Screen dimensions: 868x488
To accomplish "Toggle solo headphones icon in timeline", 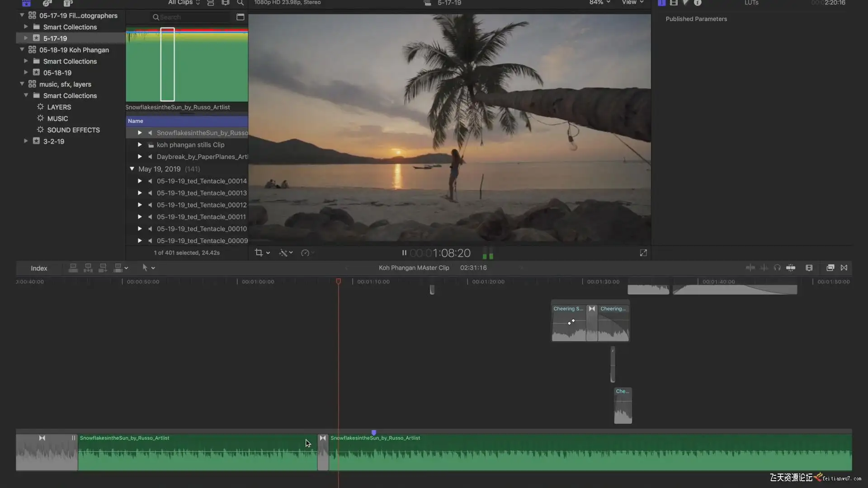I will 777,268.
